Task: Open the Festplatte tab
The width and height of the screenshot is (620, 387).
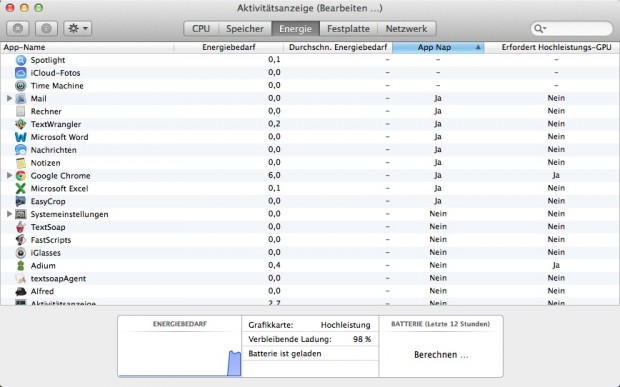Action: pos(348,28)
